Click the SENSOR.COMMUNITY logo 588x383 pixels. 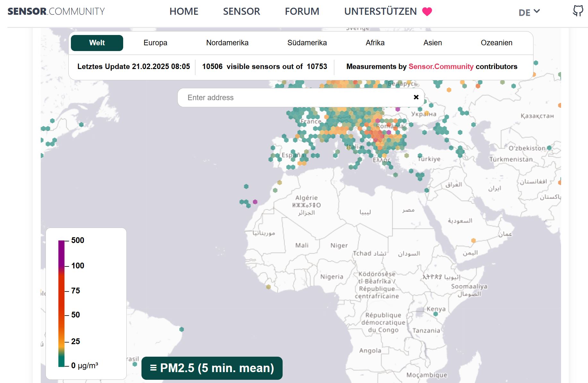click(x=56, y=12)
